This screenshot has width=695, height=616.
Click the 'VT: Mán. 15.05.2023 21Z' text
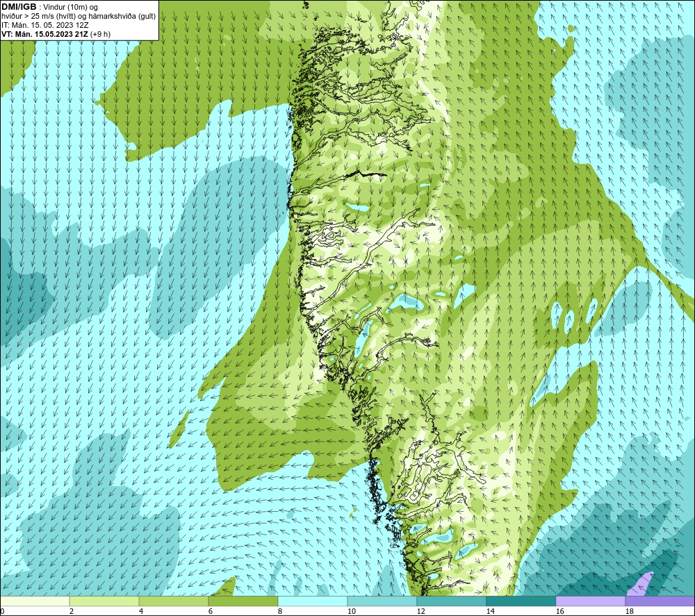[44, 34]
